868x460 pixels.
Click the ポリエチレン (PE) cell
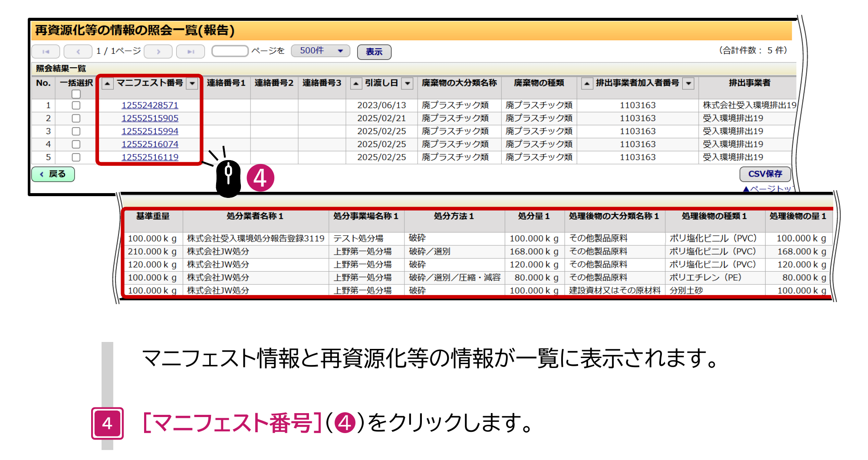pos(715,277)
